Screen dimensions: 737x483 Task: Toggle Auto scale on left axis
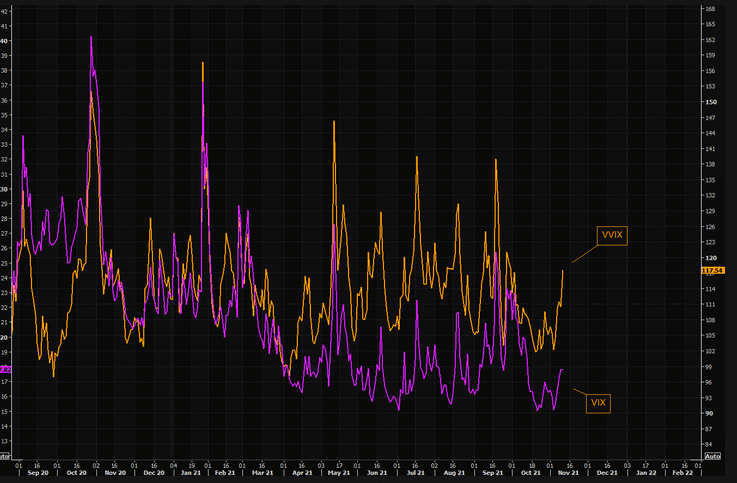[x=6, y=456]
